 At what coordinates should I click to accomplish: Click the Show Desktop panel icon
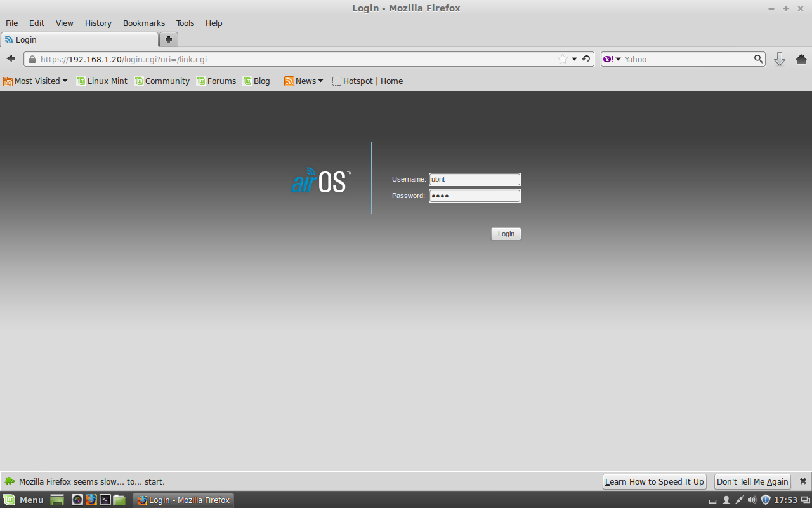click(x=57, y=500)
